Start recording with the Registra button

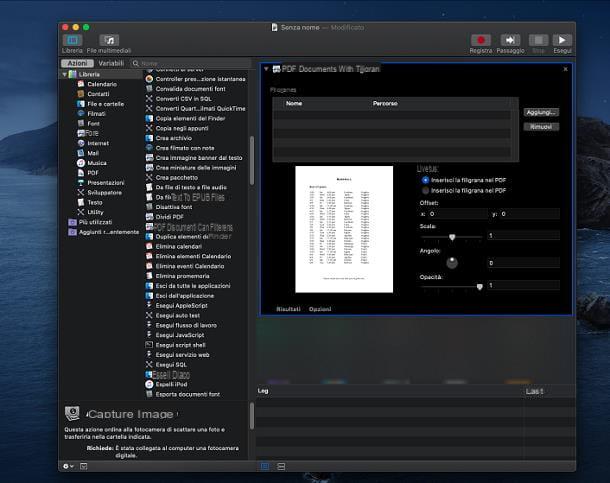coord(481,40)
